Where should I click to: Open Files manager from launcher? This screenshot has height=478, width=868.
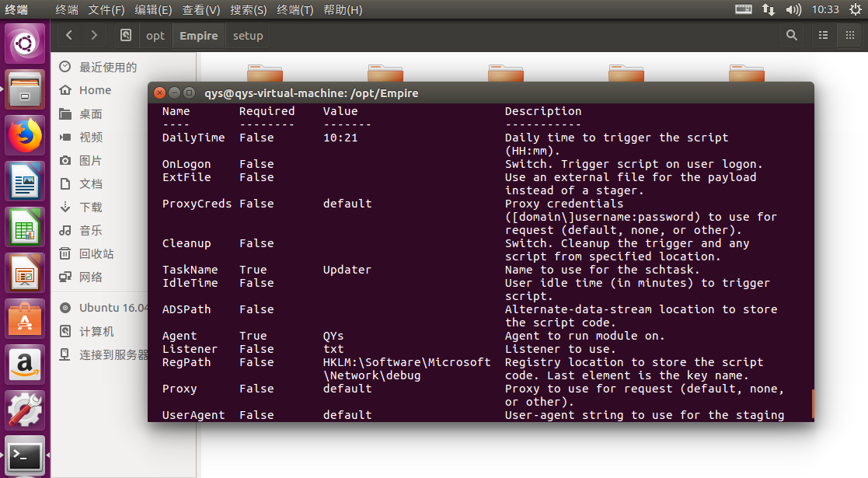point(25,89)
